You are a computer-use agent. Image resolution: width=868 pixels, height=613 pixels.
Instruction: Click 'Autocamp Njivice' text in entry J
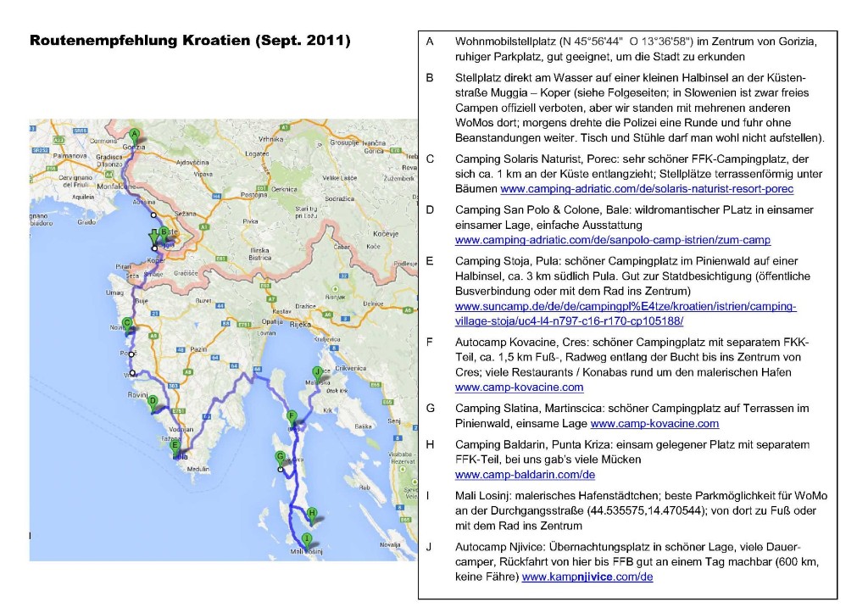point(499,547)
